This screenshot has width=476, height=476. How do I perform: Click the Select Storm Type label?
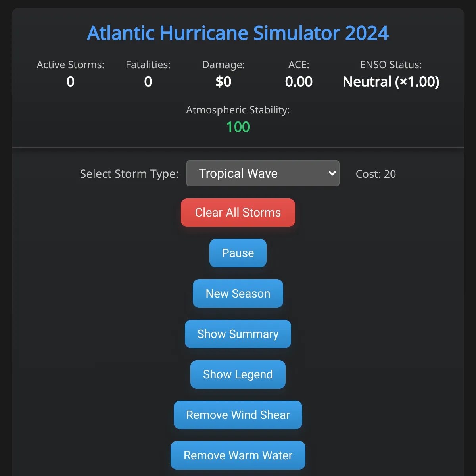[x=129, y=174]
